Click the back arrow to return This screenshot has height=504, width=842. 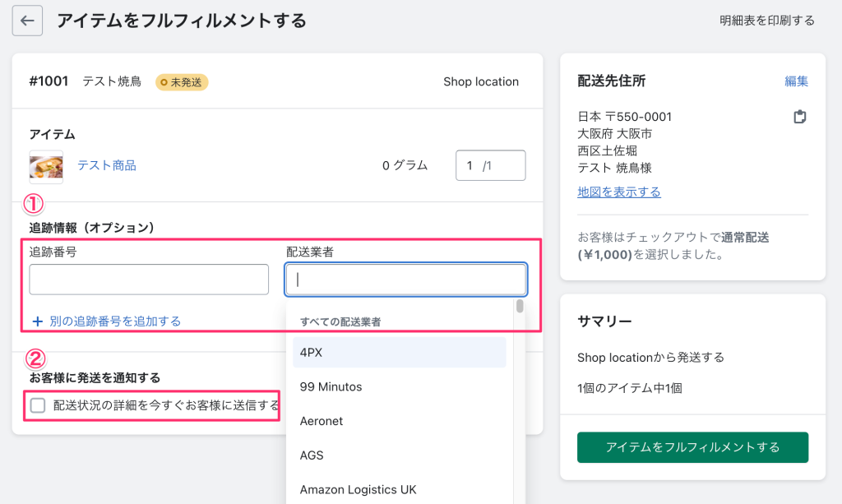click(27, 20)
